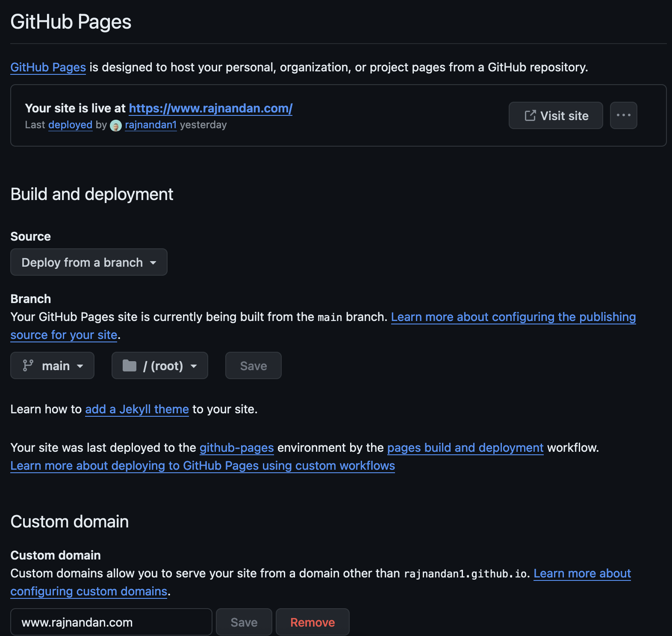Open the github-pages environment link
Image resolution: width=672 pixels, height=636 pixels.
click(x=237, y=448)
